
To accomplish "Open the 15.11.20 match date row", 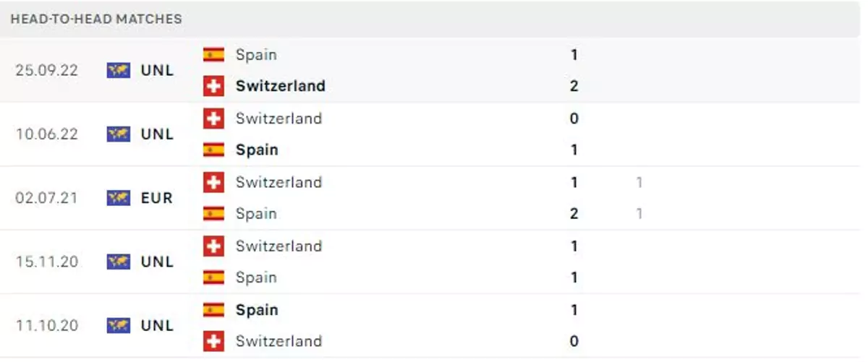I will click(x=434, y=262).
